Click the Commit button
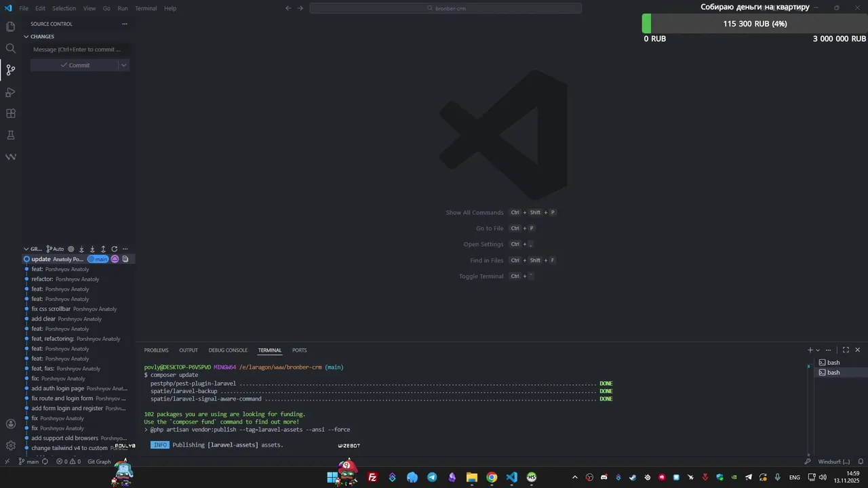Image resolution: width=868 pixels, height=488 pixels. tap(75, 65)
